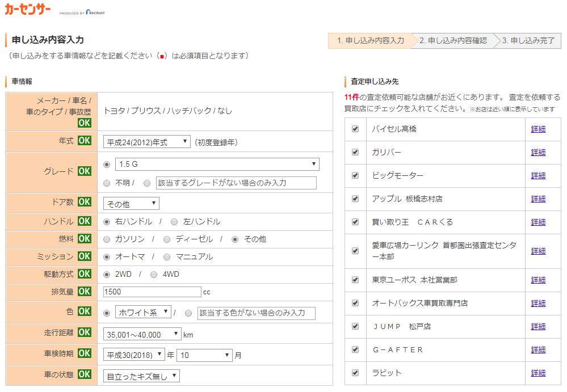567x392 pixels.
Task: Open the 年式 year dropdown
Action: click(x=147, y=142)
